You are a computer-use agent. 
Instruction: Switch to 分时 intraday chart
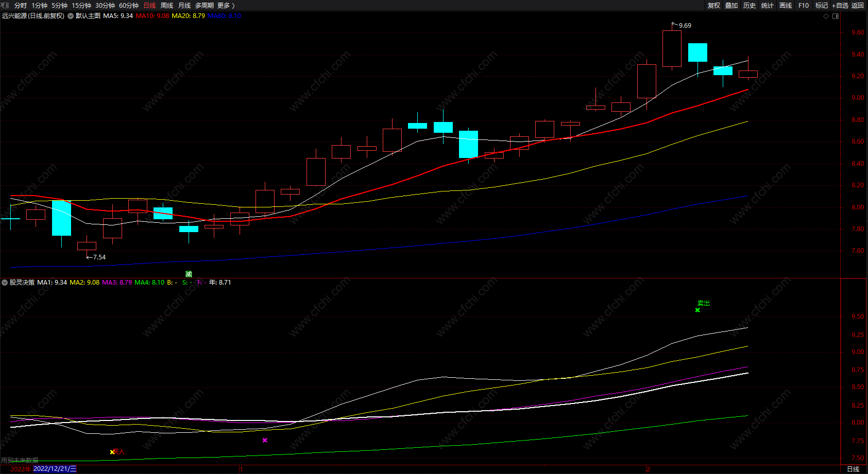[21, 6]
